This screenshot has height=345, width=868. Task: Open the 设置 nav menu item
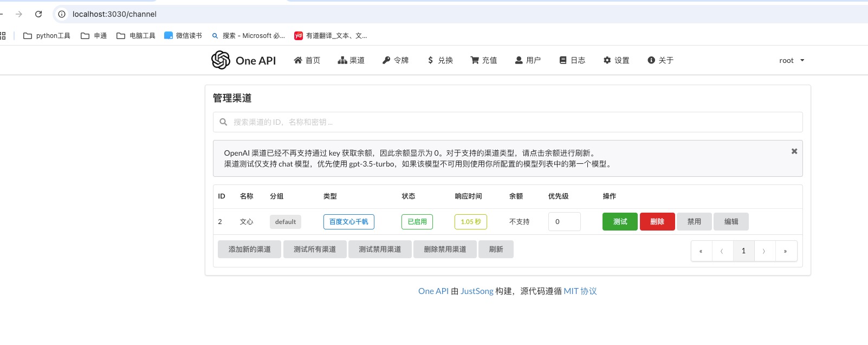tap(616, 60)
